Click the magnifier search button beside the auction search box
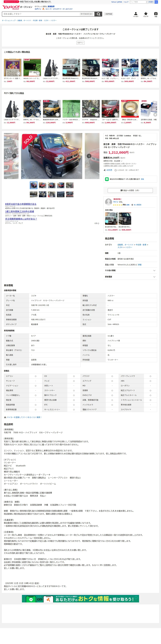Image resolution: width=161 pixels, height=644 pixels. [x=98, y=14]
